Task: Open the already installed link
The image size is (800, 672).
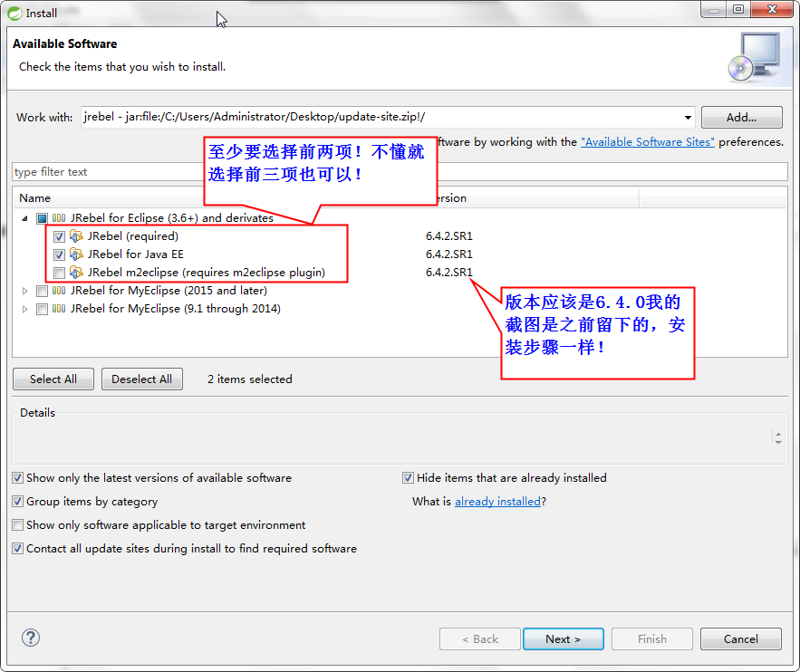Action: click(x=497, y=502)
